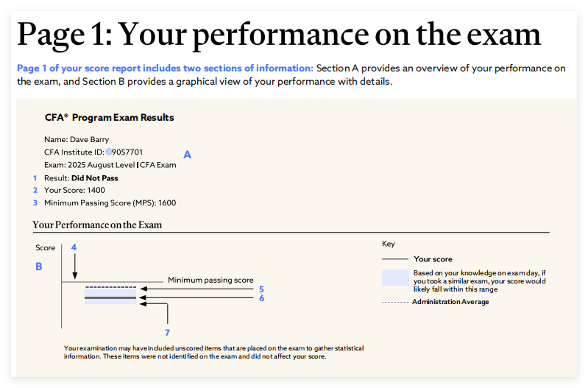Click the "Your Score: 1400" line

click(74, 190)
